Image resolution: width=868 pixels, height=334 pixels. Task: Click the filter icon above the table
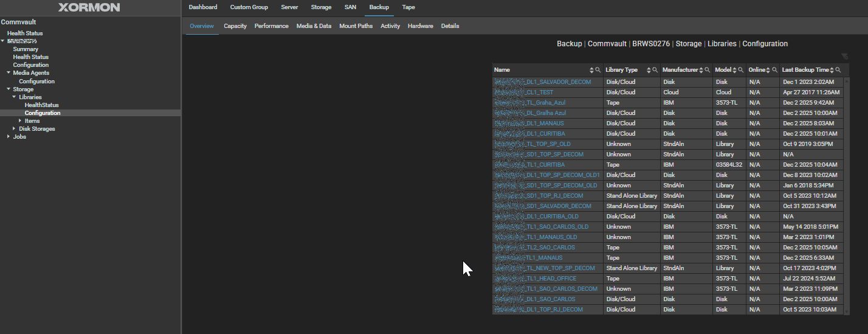click(844, 56)
